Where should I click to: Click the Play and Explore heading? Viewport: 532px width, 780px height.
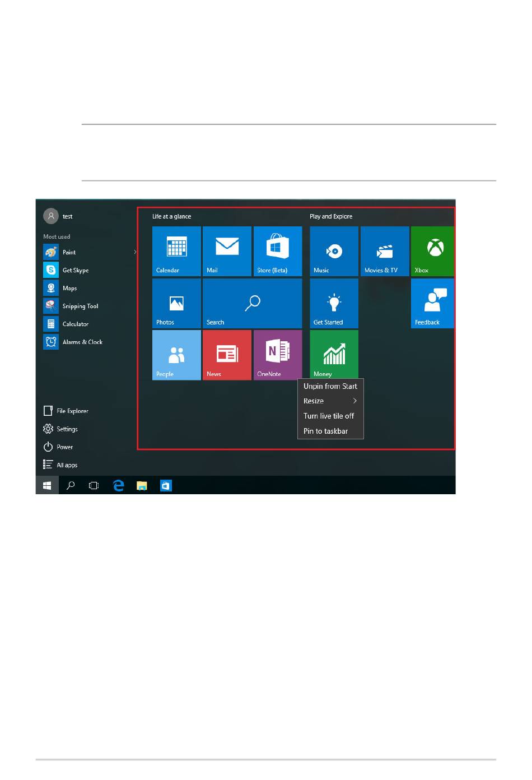click(331, 216)
